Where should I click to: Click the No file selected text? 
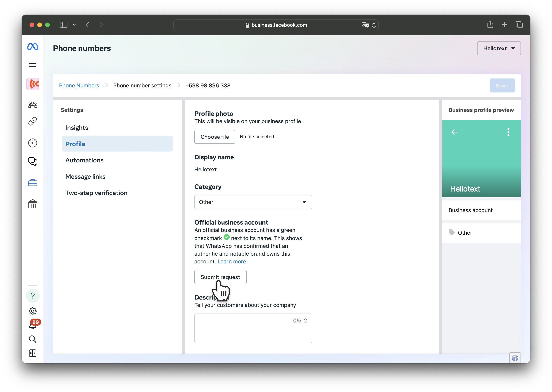click(257, 137)
